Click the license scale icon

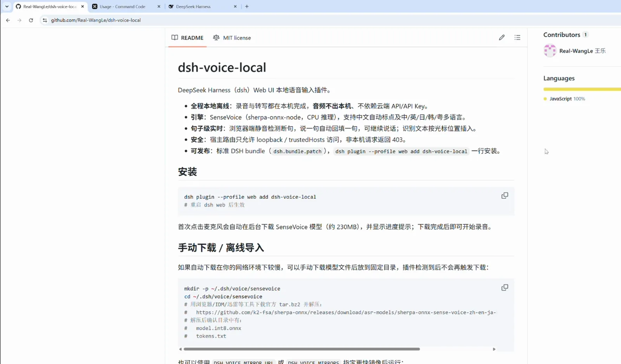pos(216,38)
